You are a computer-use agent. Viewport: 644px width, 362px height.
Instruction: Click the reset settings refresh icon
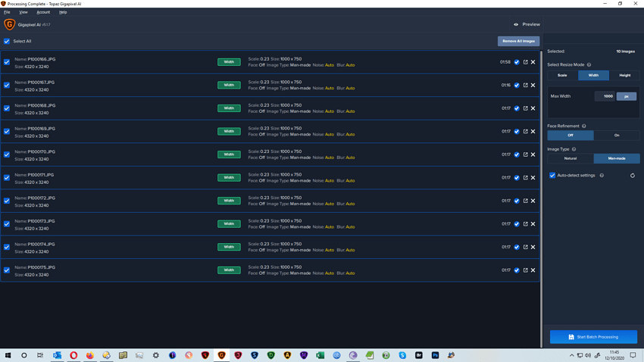[633, 176]
